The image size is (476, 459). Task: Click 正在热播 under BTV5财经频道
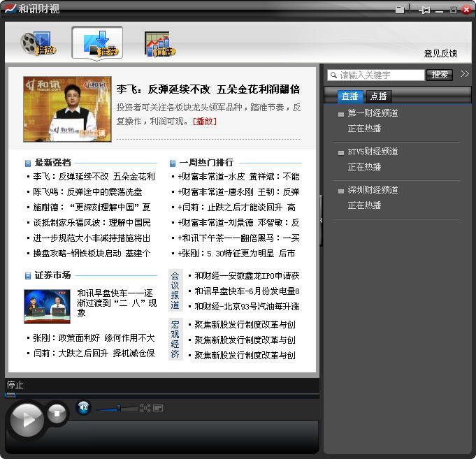pyautogui.click(x=364, y=167)
